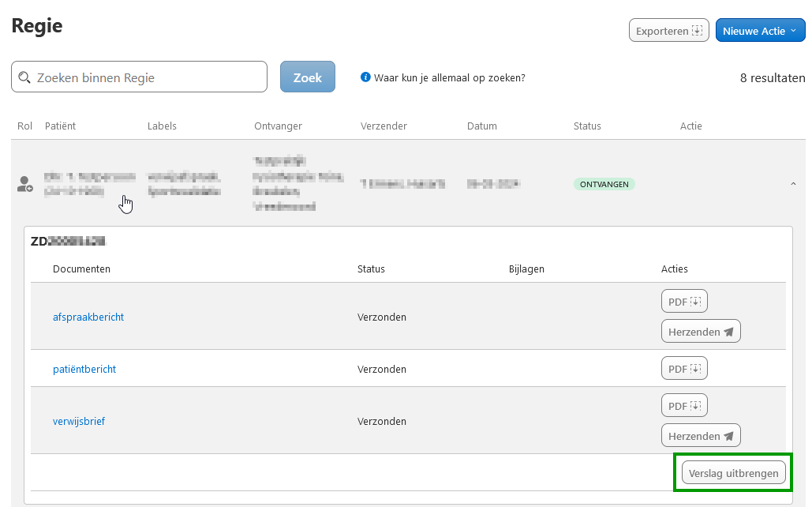812x507 pixels.
Task: Download PDF of afspraakbericht
Action: [x=684, y=302]
